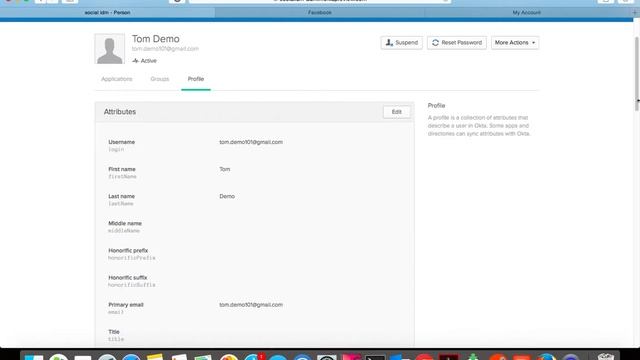
Task: Click the profile description paragraph text
Action: coord(479,126)
